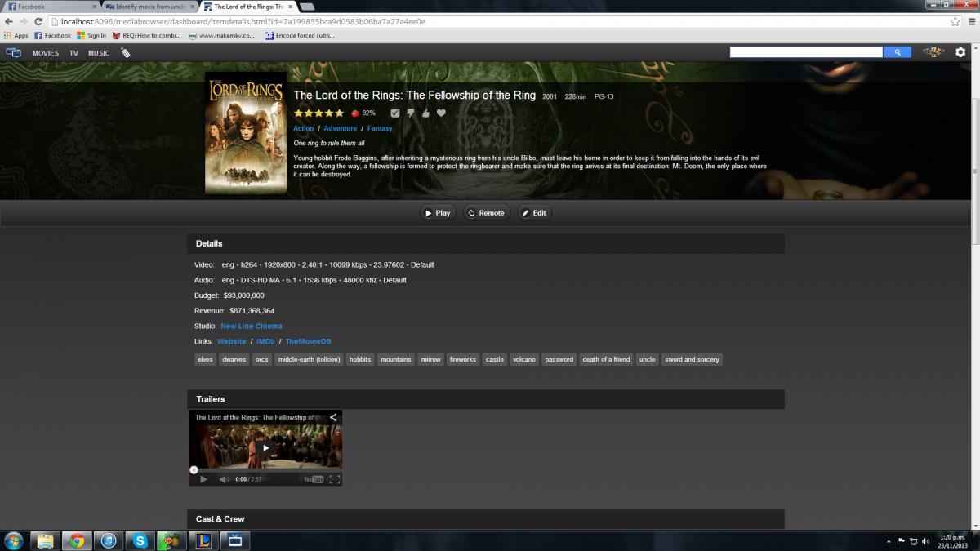
Task: Click the trailer's bottom play control
Action: coord(203,479)
